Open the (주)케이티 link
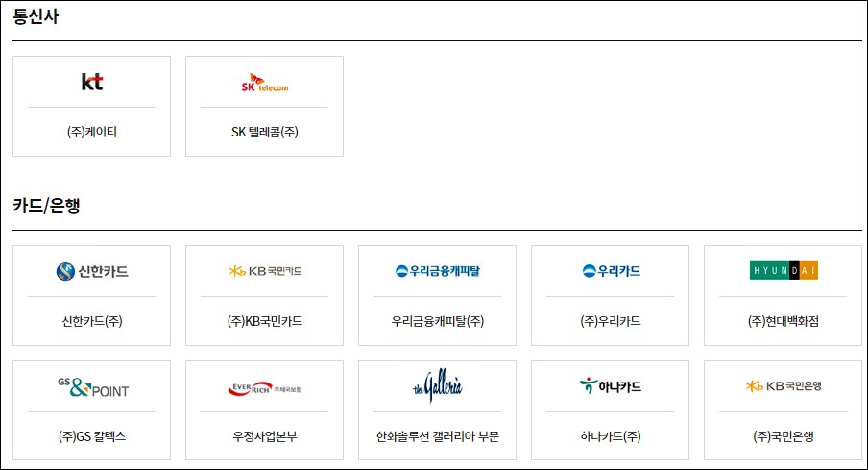 [x=92, y=132]
